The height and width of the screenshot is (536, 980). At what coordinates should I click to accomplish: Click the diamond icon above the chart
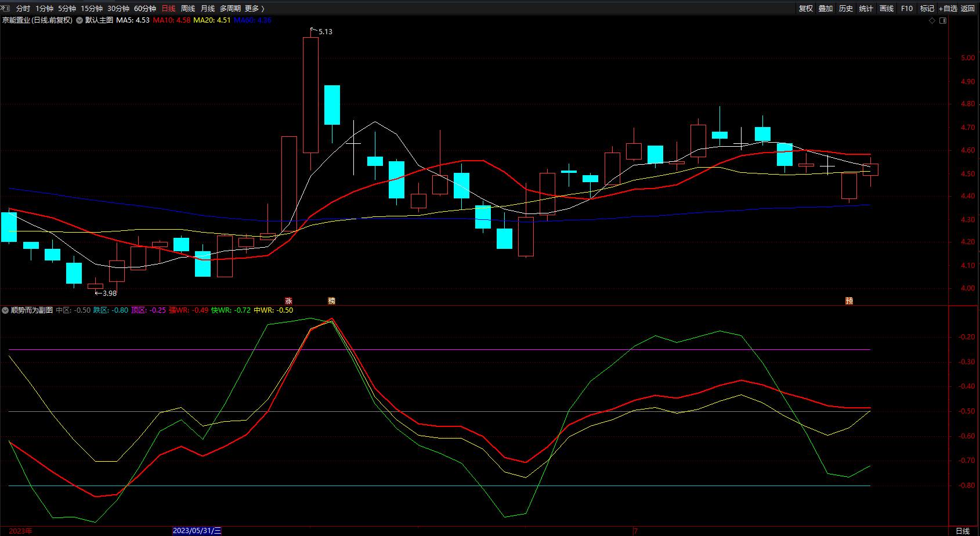(932, 20)
